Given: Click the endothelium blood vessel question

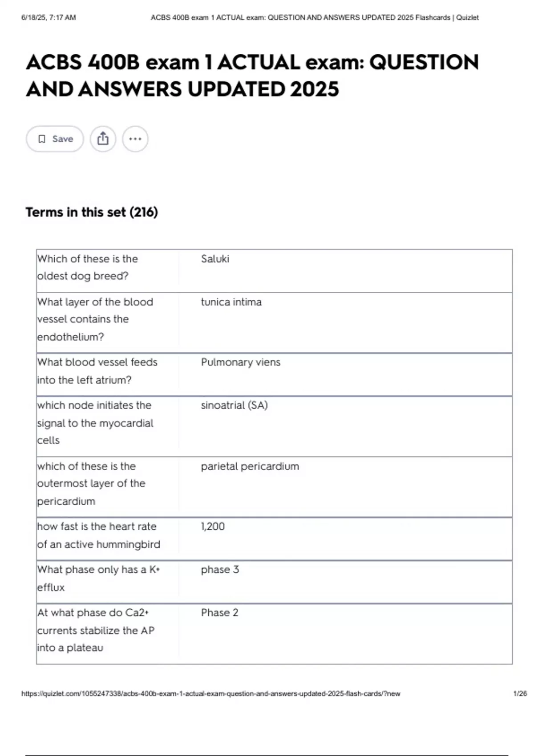Looking at the screenshot, I should (x=95, y=319).
